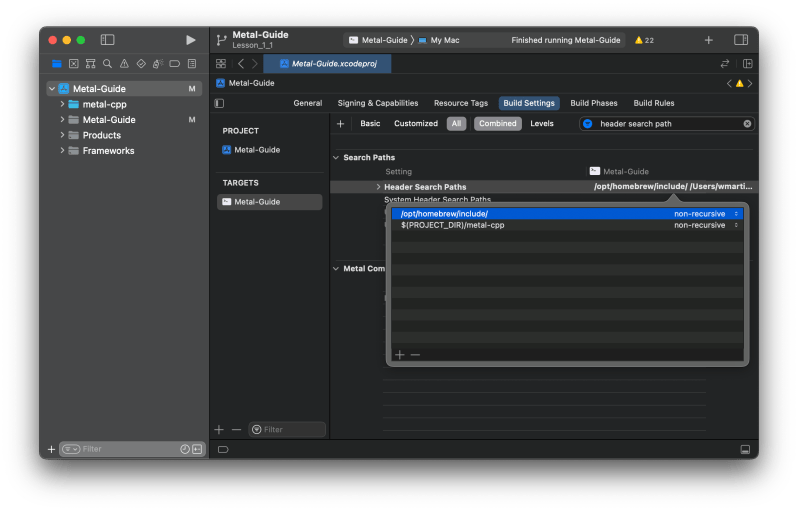The width and height of the screenshot is (798, 511).
Task: Open the General tab
Action: (x=307, y=103)
